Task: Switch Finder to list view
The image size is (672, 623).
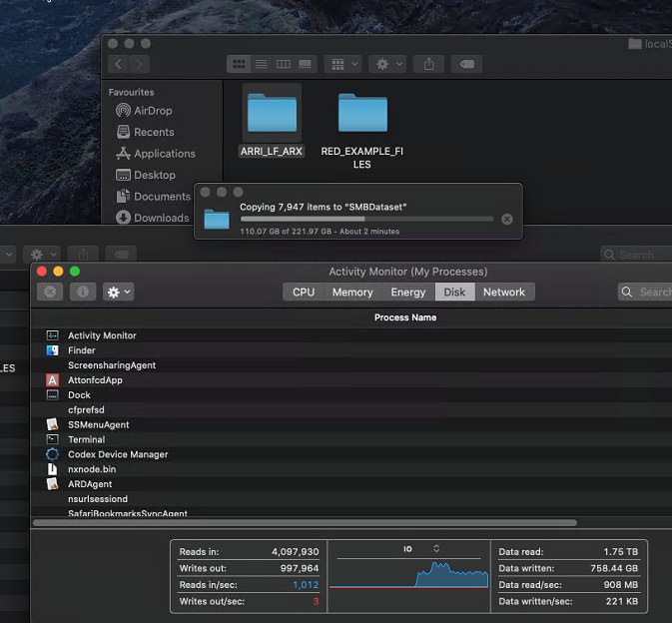Action: pos(261,64)
